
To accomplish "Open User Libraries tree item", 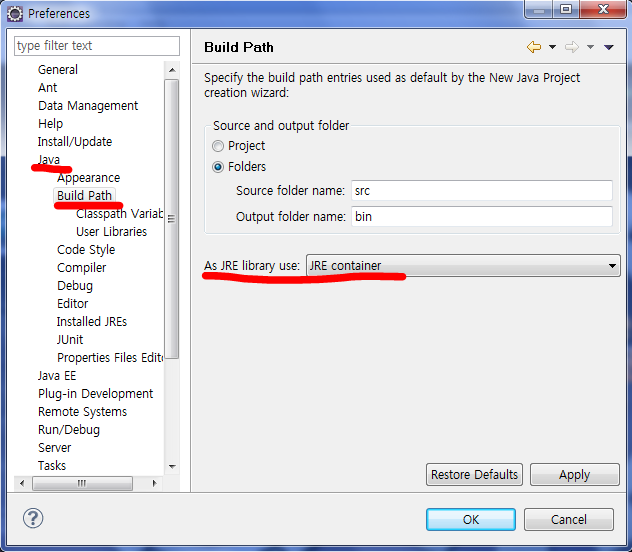I will pyautogui.click(x=111, y=232).
